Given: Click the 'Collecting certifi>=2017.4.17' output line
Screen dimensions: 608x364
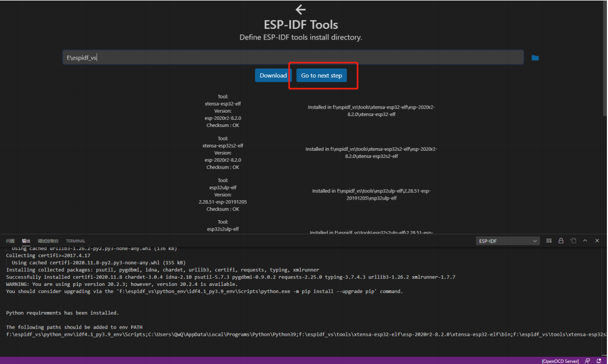Looking at the screenshot, I should [x=48, y=256].
